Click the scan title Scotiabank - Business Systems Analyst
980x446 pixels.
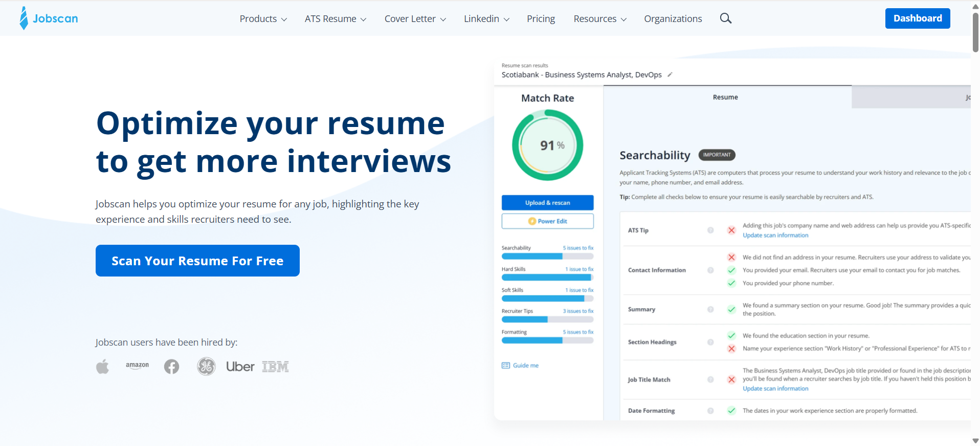582,75
